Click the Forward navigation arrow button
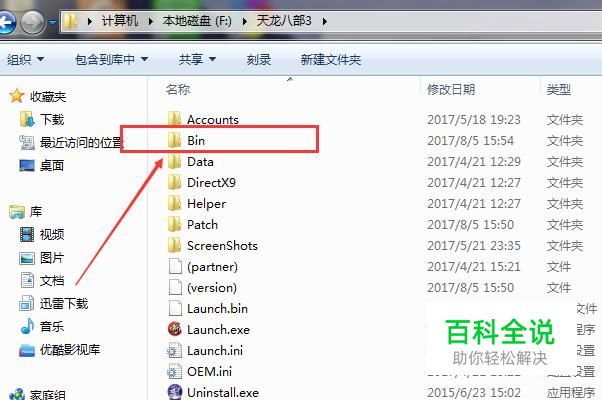602x400 pixels. 32,22
